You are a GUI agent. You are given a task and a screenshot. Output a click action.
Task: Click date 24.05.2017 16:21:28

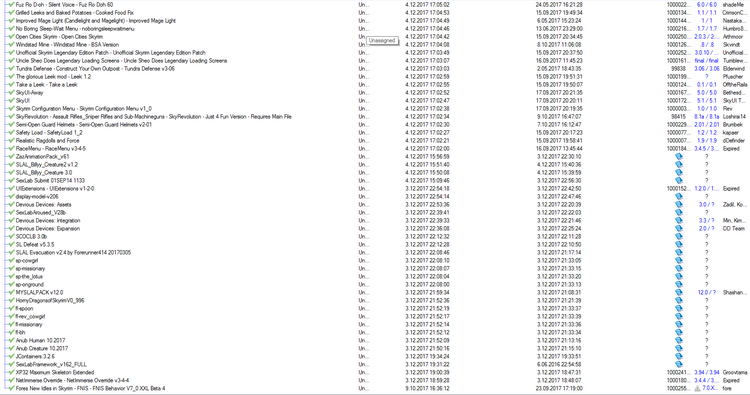pyautogui.click(x=559, y=4)
